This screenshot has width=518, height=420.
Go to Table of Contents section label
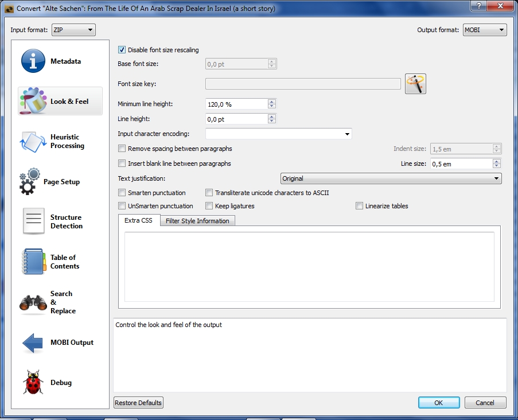pos(65,262)
